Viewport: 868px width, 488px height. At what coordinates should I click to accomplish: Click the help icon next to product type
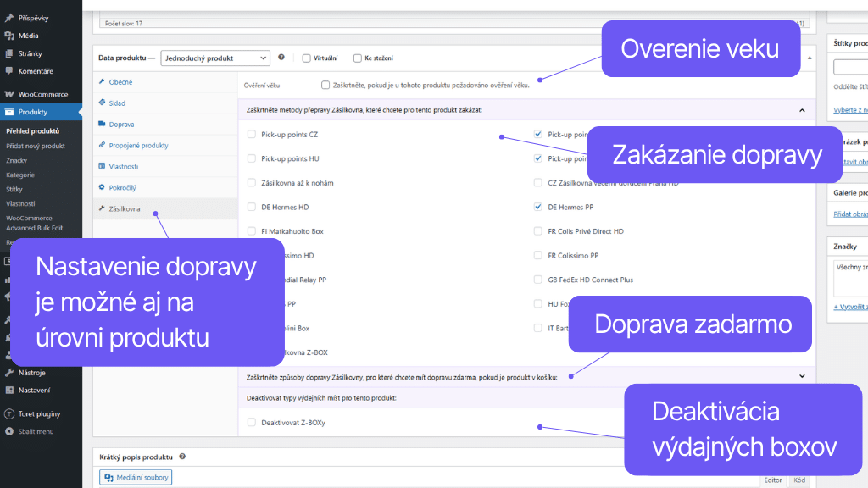pos(281,57)
